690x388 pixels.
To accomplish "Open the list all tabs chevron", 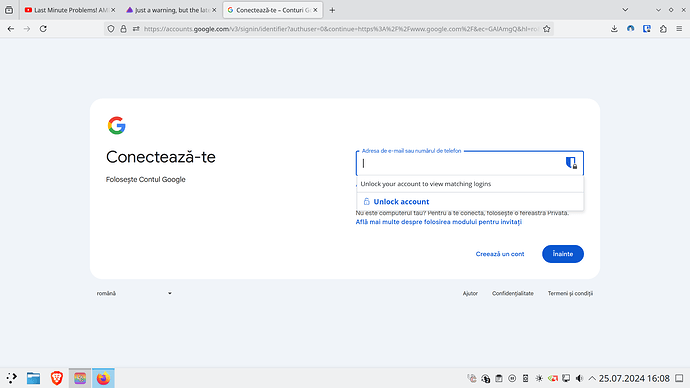I will [625, 10].
